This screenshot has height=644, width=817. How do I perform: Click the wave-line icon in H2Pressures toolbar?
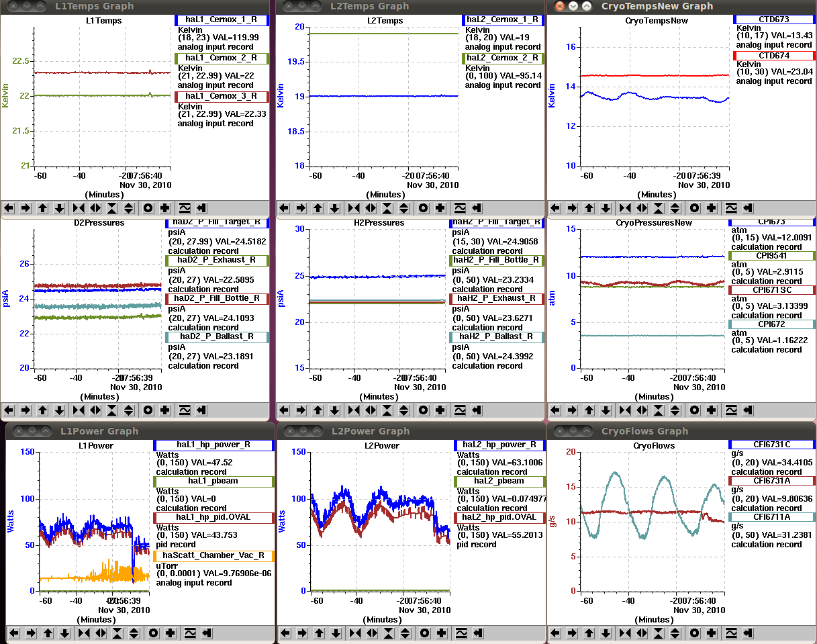[460, 410]
